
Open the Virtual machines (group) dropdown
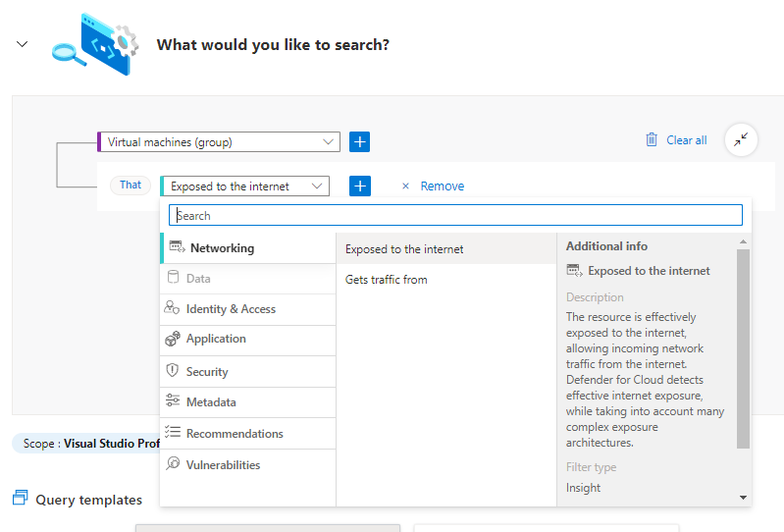[219, 142]
